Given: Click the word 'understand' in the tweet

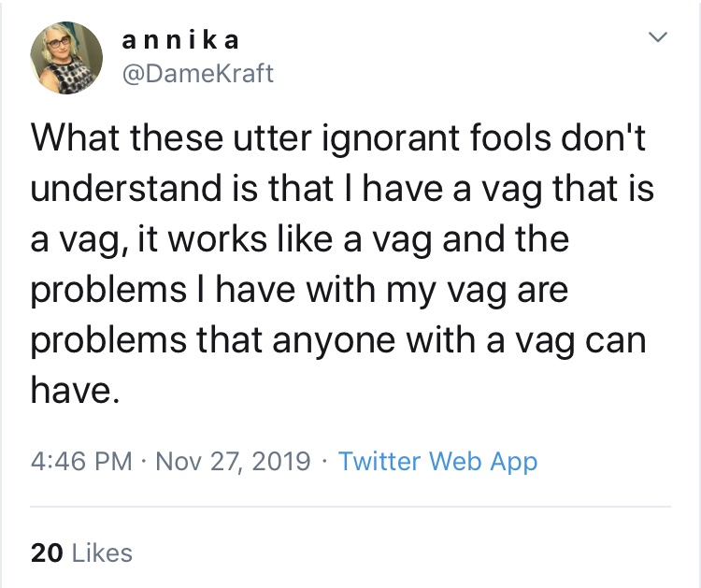Looking at the screenshot, I should point(125,190).
